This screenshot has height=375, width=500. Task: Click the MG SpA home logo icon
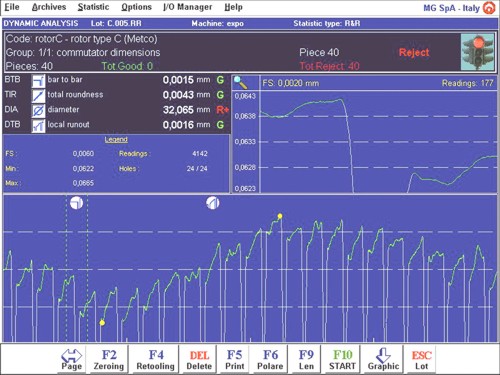click(x=489, y=8)
